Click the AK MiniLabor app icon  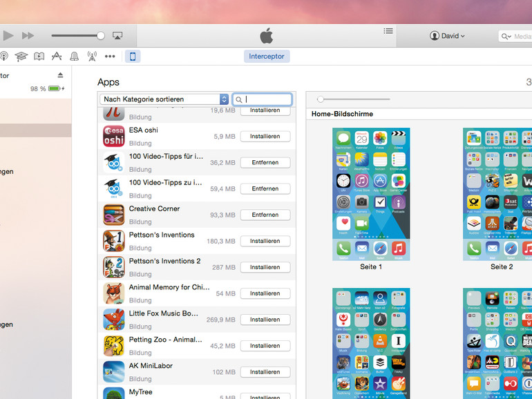pyautogui.click(x=114, y=372)
